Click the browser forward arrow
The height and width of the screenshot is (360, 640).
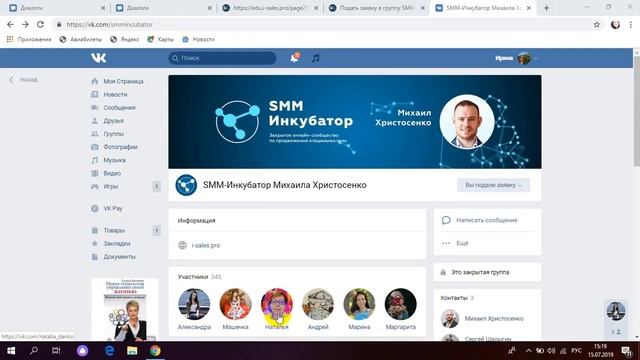(x=25, y=24)
